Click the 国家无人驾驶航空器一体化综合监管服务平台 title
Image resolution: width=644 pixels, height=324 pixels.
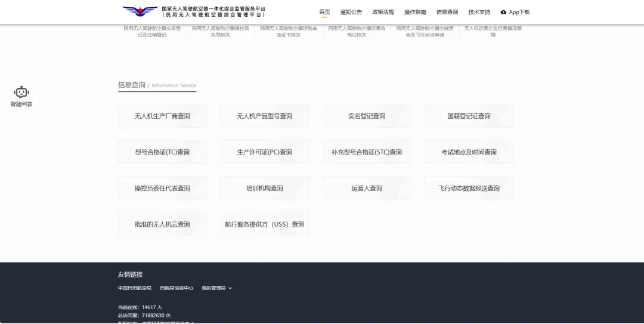(213, 8)
